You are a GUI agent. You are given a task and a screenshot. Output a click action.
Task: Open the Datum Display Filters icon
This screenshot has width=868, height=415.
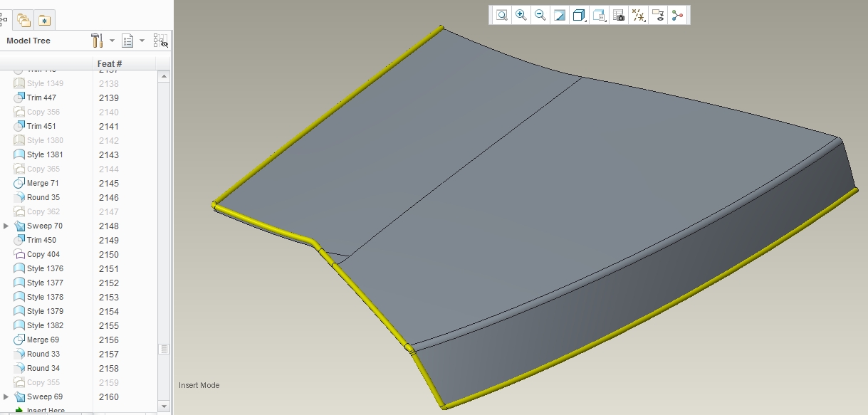[x=639, y=15]
